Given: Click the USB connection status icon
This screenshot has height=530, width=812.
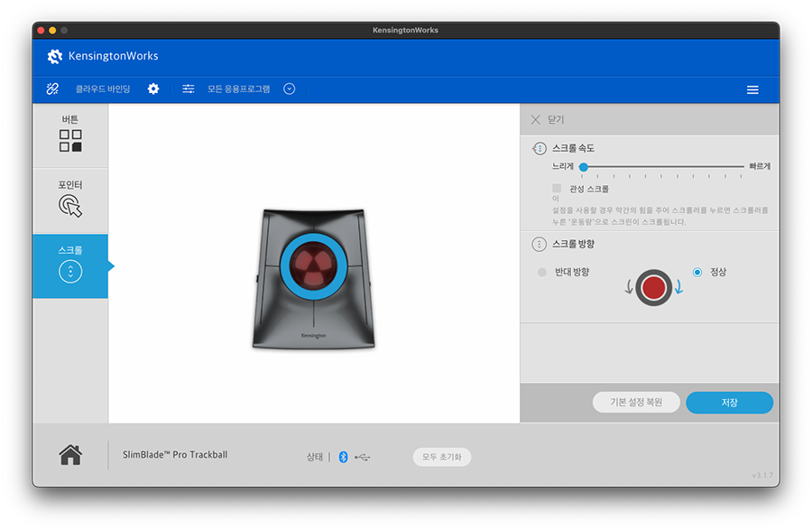Looking at the screenshot, I should click(363, 457).
